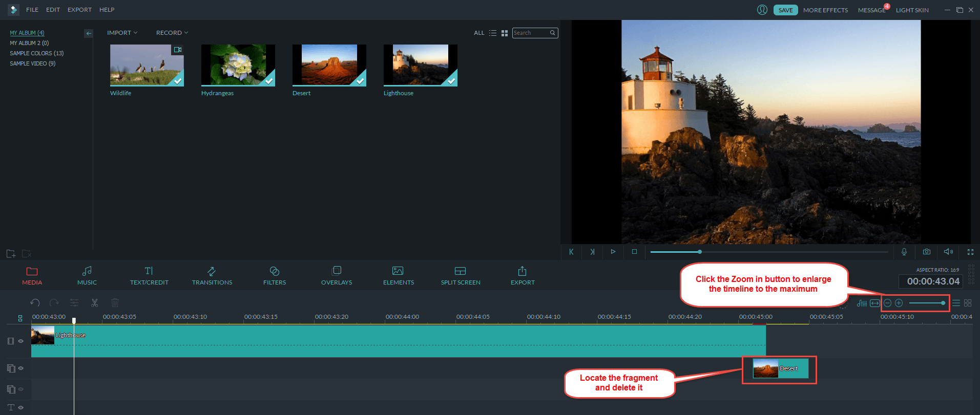Adjust the timeline zoom slider
The image size is (980, 415).
coord(927,303)
